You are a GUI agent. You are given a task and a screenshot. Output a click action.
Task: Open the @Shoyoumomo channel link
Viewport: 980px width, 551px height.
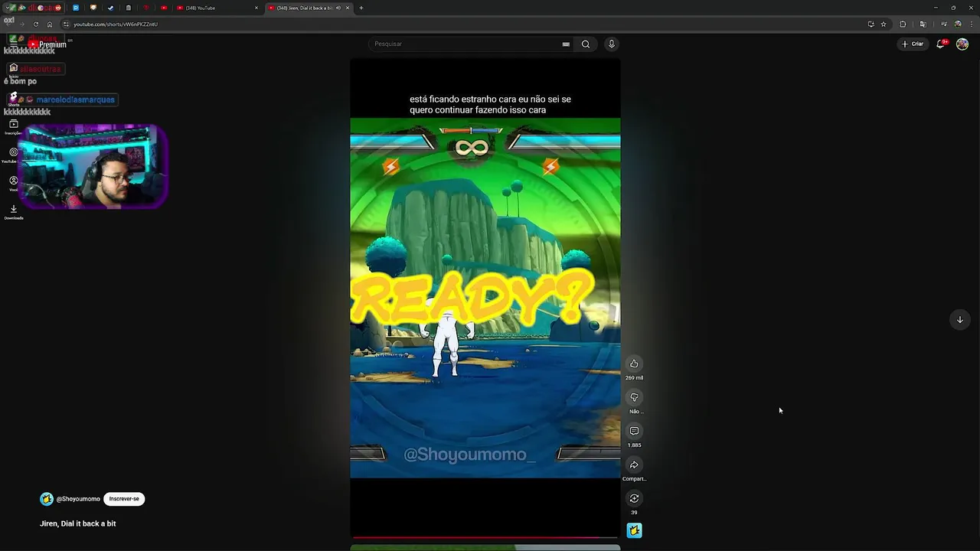pyautogui.click(x=78, y=499)
